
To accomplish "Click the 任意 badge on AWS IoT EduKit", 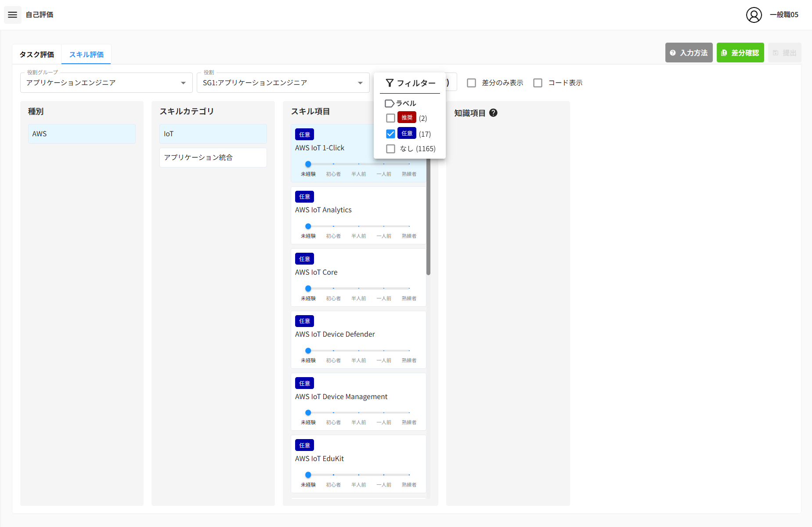I will [304, 445].
